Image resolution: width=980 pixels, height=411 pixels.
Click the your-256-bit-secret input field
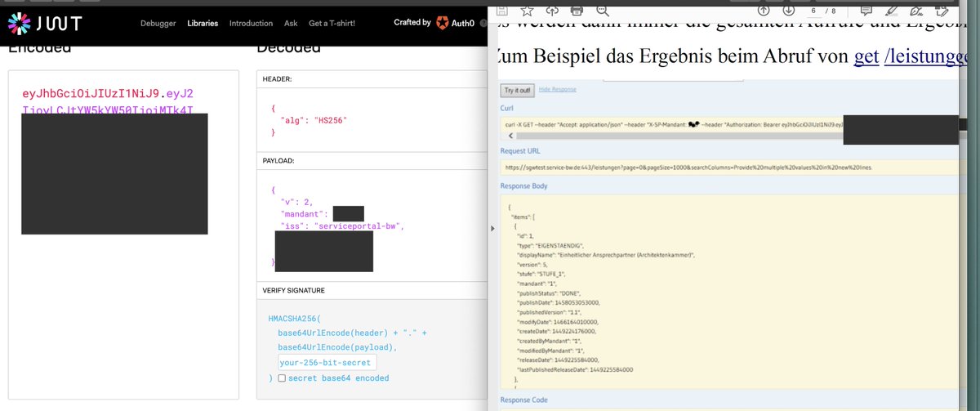[x=327, y=362]
